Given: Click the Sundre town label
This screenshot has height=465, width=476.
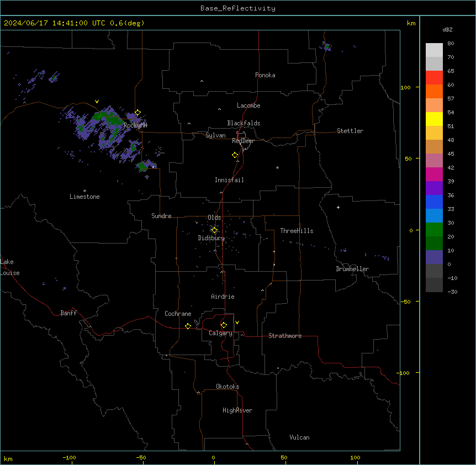Looking at the screenshot, I should (x=161, y=216).
